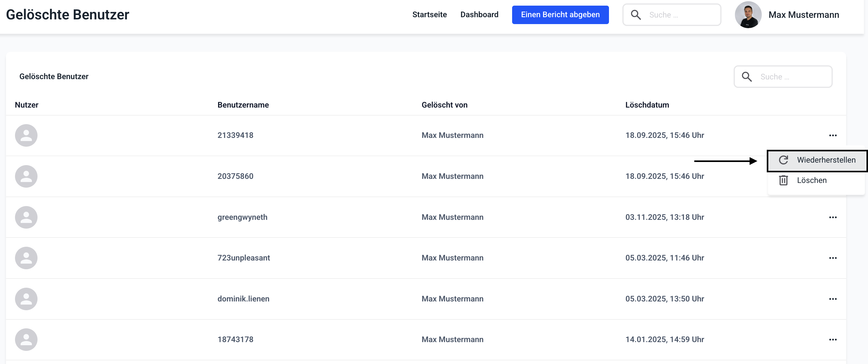The width and height of the screenshot is (868, 364).
Task: Click avatar icon for user dominik.lienen
Action: click(x=26, y=299)
